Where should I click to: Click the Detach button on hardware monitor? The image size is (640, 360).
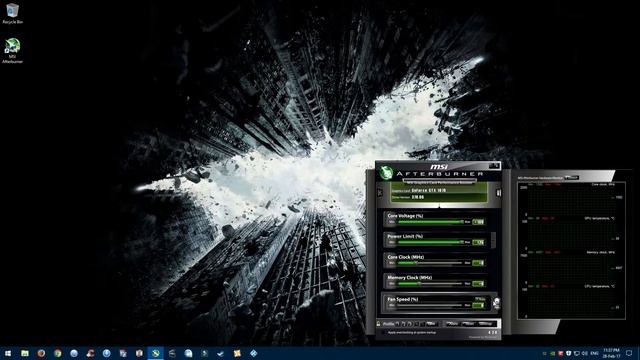coord(572,178)
